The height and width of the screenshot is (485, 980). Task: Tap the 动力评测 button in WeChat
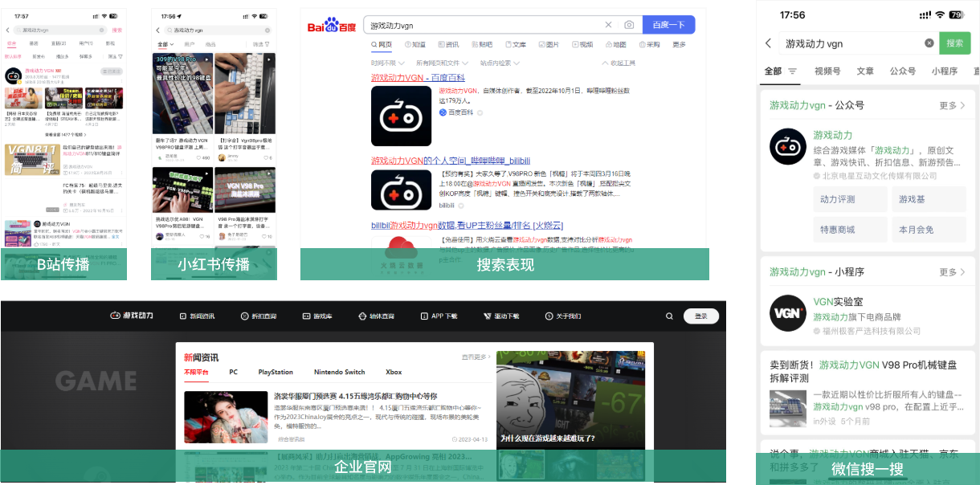[x=851, y=199]
